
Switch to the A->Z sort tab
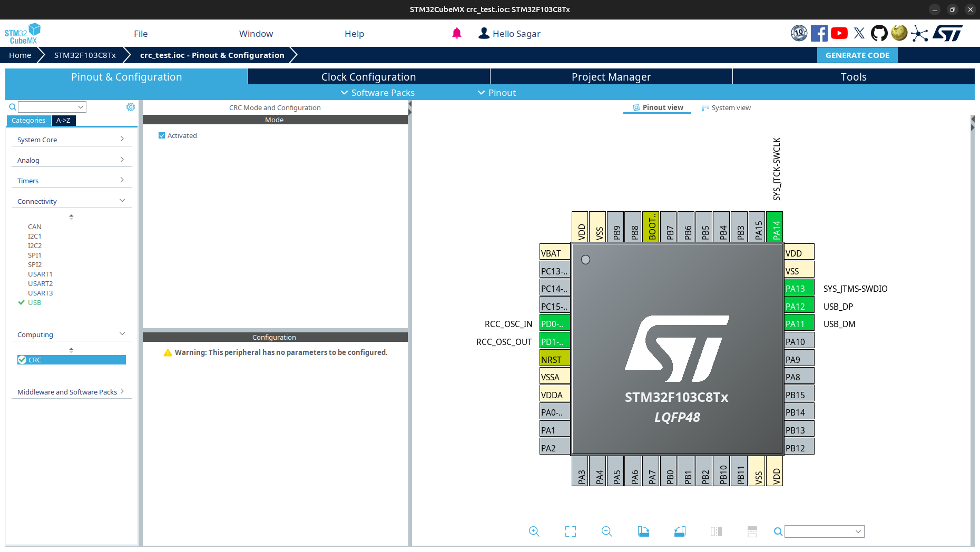point(63,121)
